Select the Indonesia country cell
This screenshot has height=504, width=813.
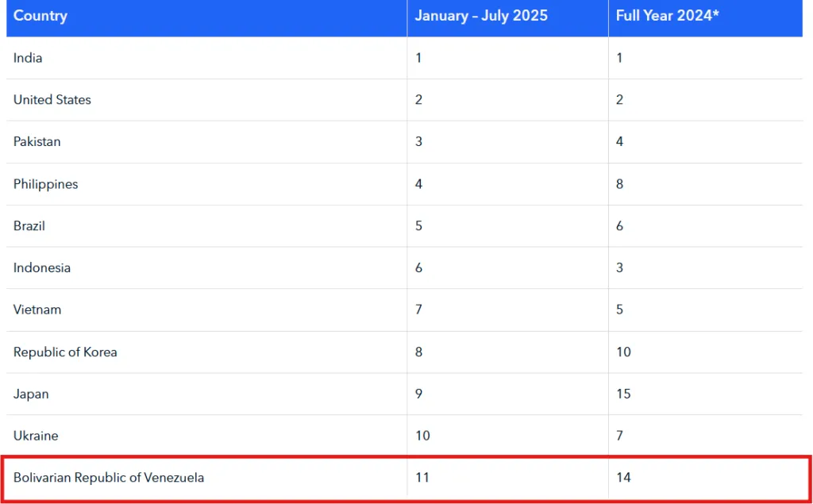[42, 268]
